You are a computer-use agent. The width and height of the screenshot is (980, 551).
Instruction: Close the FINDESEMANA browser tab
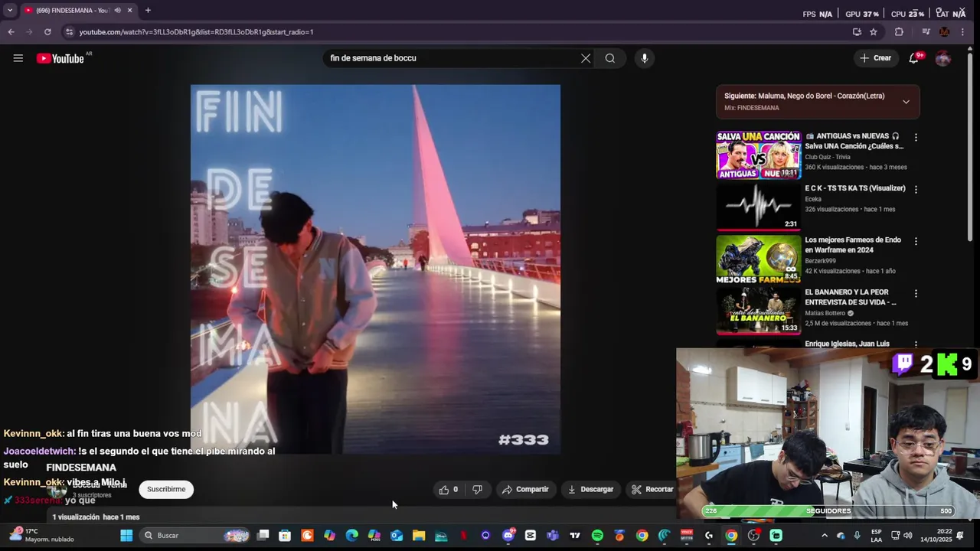coord(129,11)
